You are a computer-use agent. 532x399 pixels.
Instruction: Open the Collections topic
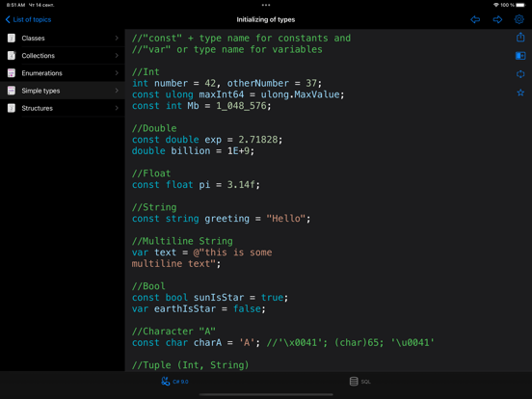point(63,55)
